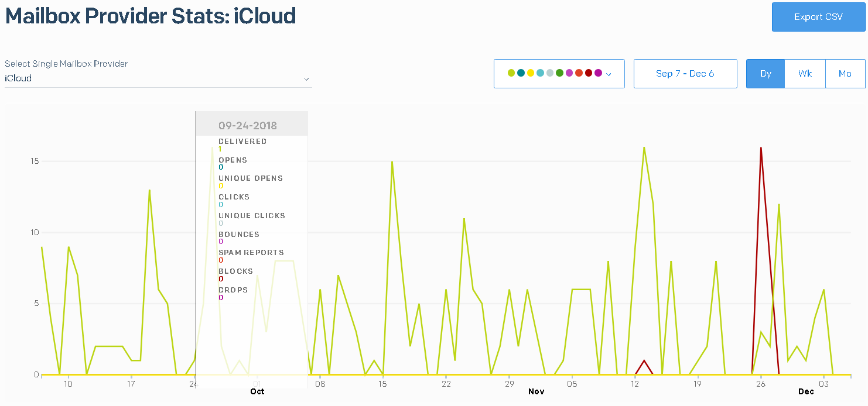
Task: Click the Dec month label on x-axis
Action: coord(806,391)
